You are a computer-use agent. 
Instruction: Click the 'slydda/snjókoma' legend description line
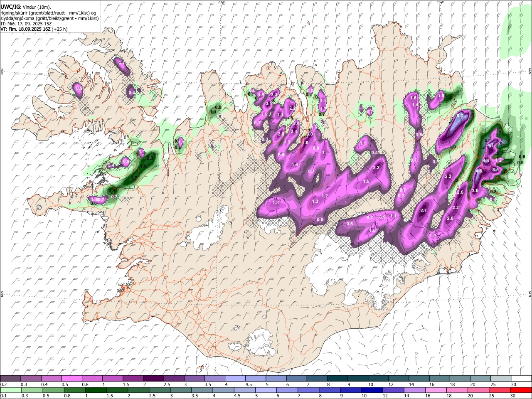pyautogui.click(x=49, y=18)
